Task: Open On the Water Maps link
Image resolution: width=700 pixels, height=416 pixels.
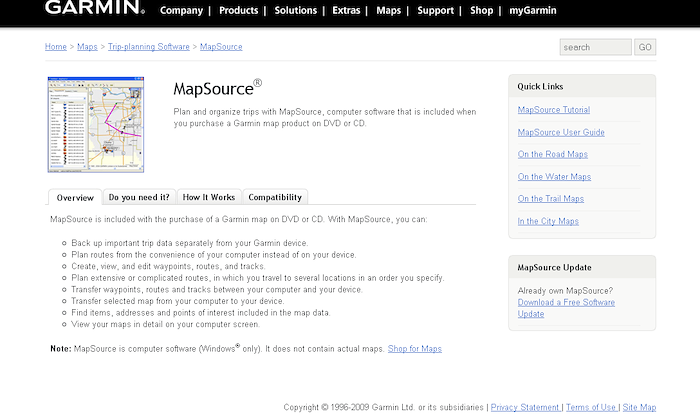Action: pos(554,177)
